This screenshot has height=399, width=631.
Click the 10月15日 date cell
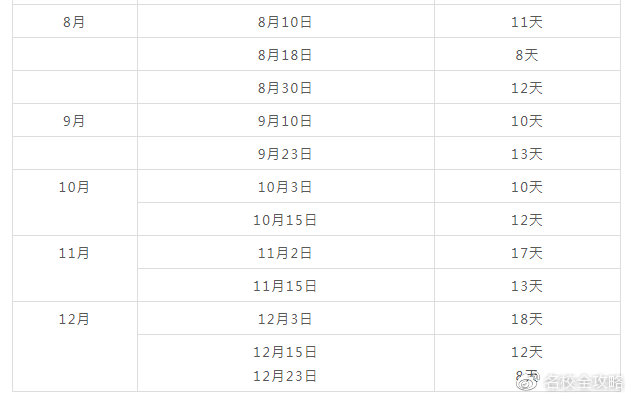286,219
